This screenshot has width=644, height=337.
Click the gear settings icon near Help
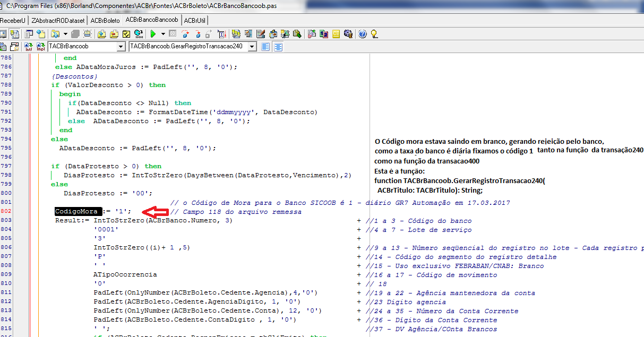tap(348, 34)
